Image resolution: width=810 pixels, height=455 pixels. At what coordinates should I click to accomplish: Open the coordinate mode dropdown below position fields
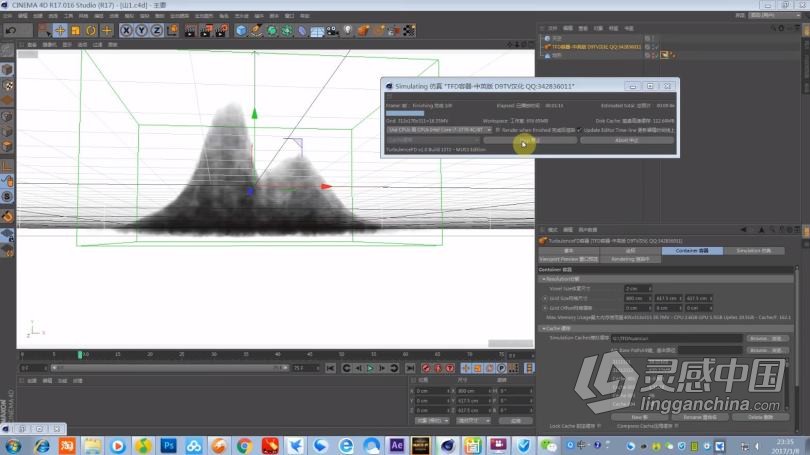tap(432, 421)
